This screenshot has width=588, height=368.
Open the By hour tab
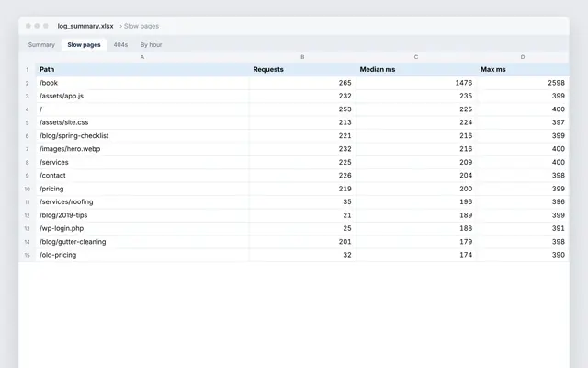point(151,45)
